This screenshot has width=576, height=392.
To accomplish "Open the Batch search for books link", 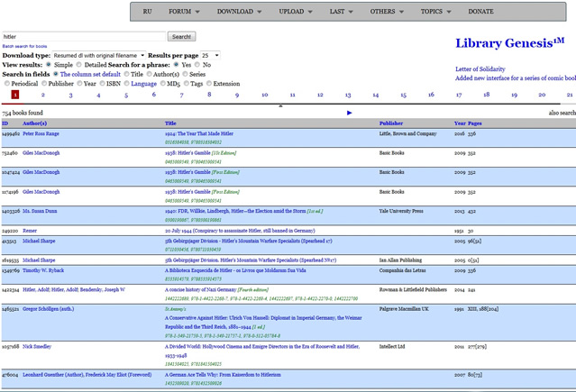I will click(24, 46).
